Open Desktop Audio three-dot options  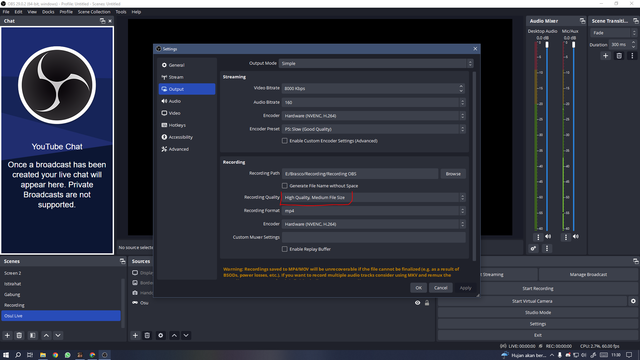click(x=538, y=237)
